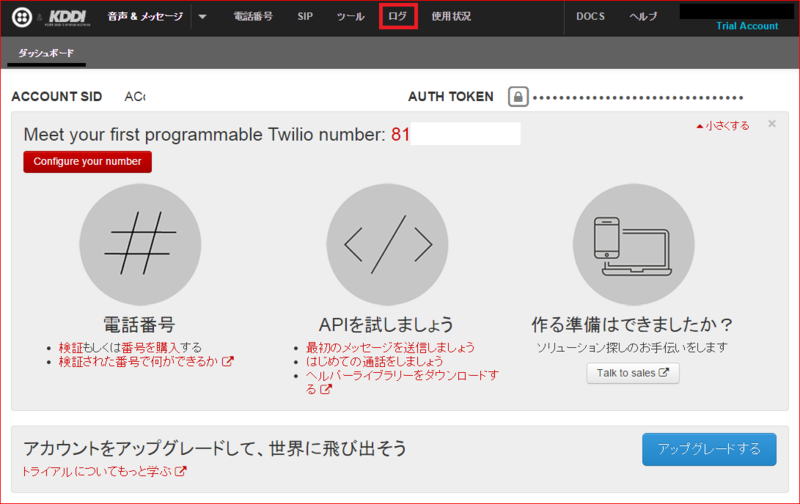Viewport: 800px width, 504px height.
Task: Click the APIを試しましょう heading
Action: [386, 324]
